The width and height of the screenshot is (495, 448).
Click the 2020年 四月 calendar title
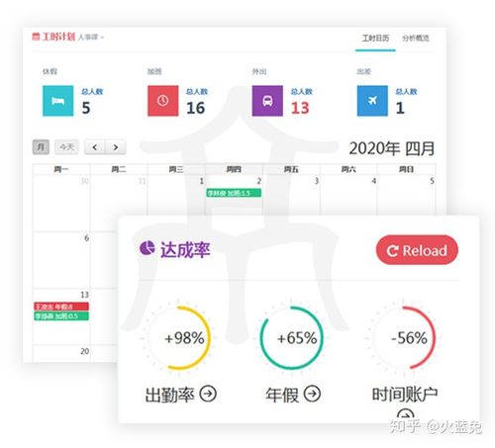point(392,148)
